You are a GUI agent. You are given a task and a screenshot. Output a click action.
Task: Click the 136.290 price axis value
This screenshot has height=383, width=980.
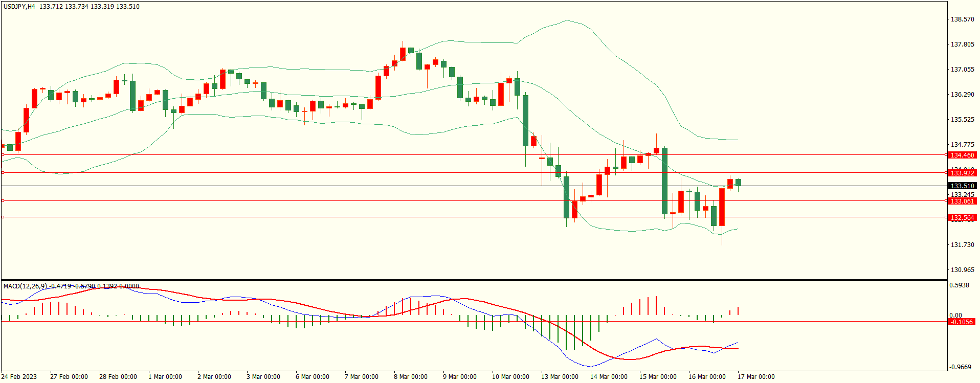962,95
